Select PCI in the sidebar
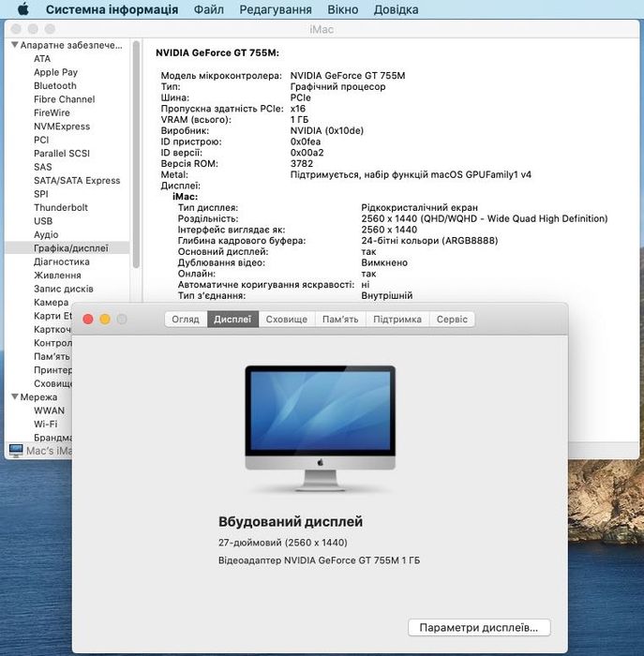The width and height of the screenshot is (644, 656). [x=41, y=140]
